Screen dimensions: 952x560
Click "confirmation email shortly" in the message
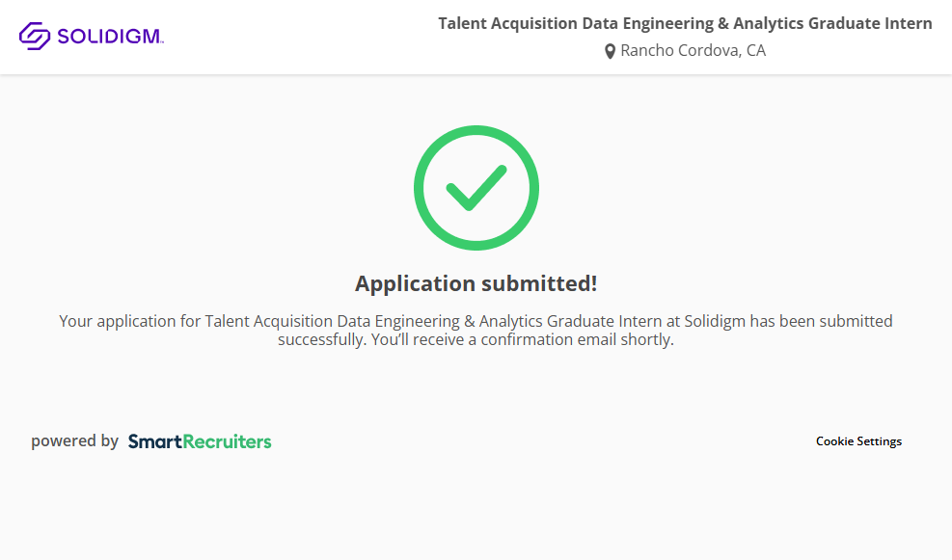(x=577, y=340)
